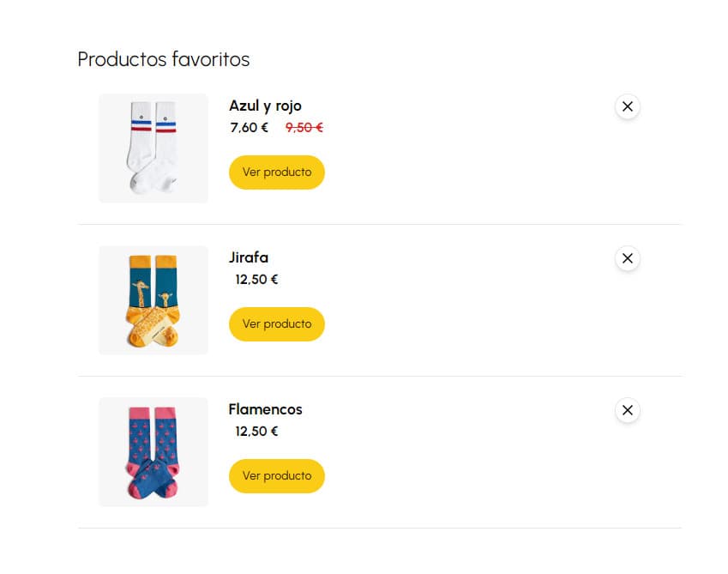Click the Azul y rojo product title

(265, 106)
